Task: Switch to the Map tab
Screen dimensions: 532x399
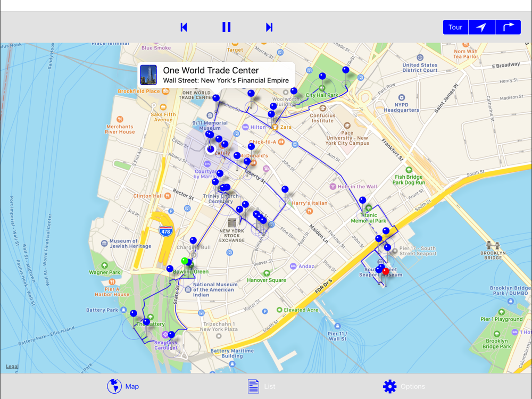Action: pos(123,386)
